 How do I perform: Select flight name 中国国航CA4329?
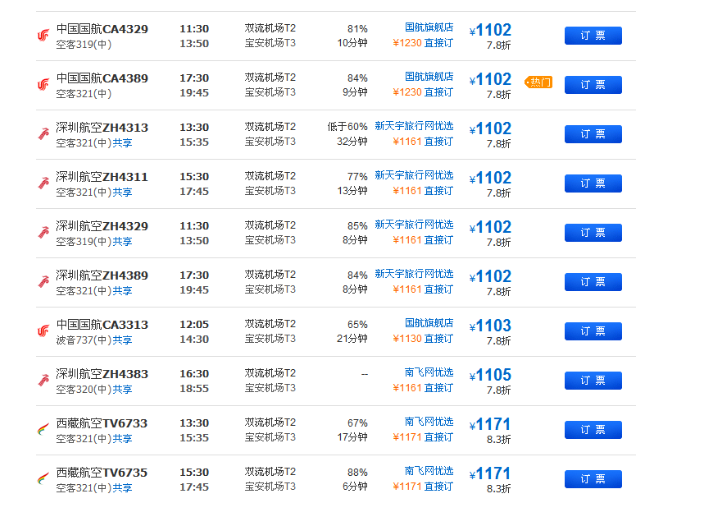102,29
